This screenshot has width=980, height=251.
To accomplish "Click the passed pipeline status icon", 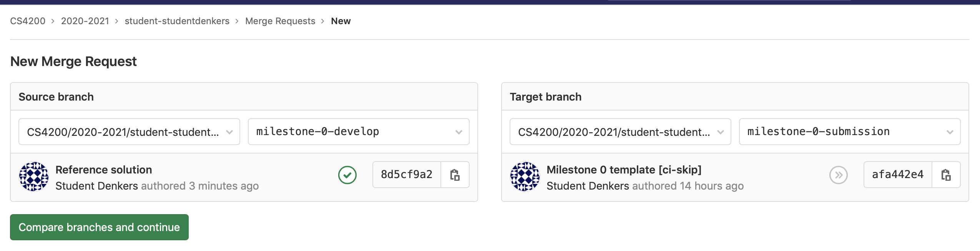I will point(347,175).
